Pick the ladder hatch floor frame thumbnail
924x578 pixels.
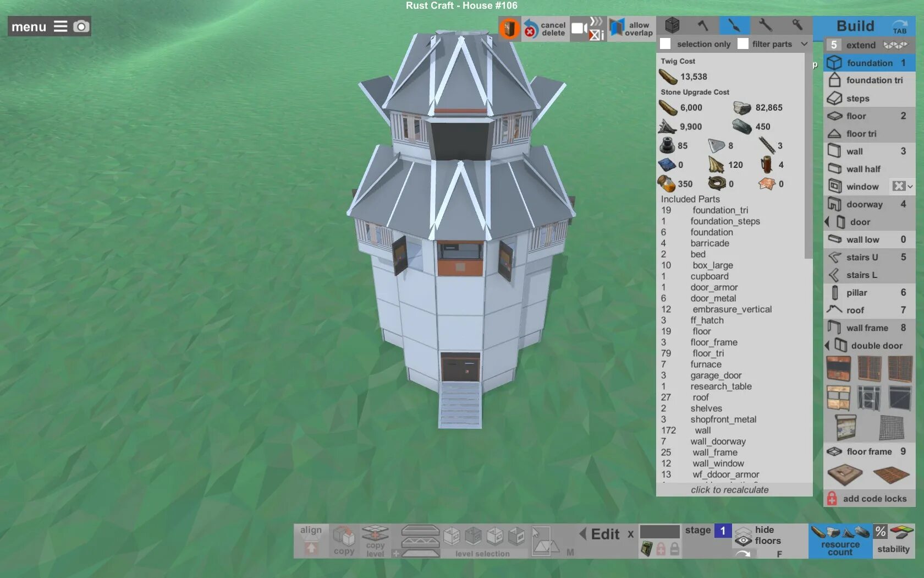845,475
